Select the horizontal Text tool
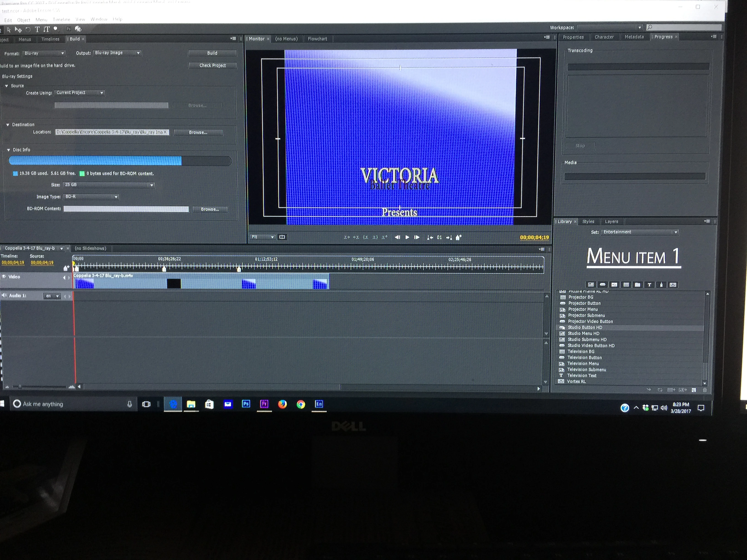 [x=37, y=29]
